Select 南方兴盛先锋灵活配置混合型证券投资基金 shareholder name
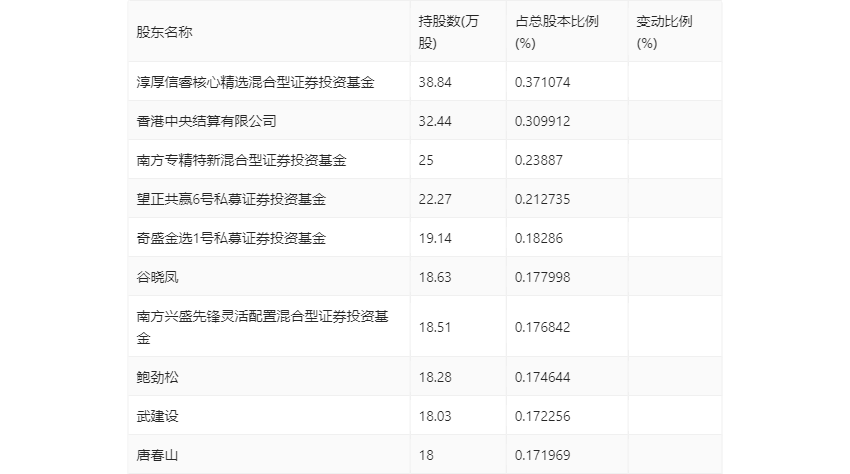850x474 pixels. click(262, 327)
